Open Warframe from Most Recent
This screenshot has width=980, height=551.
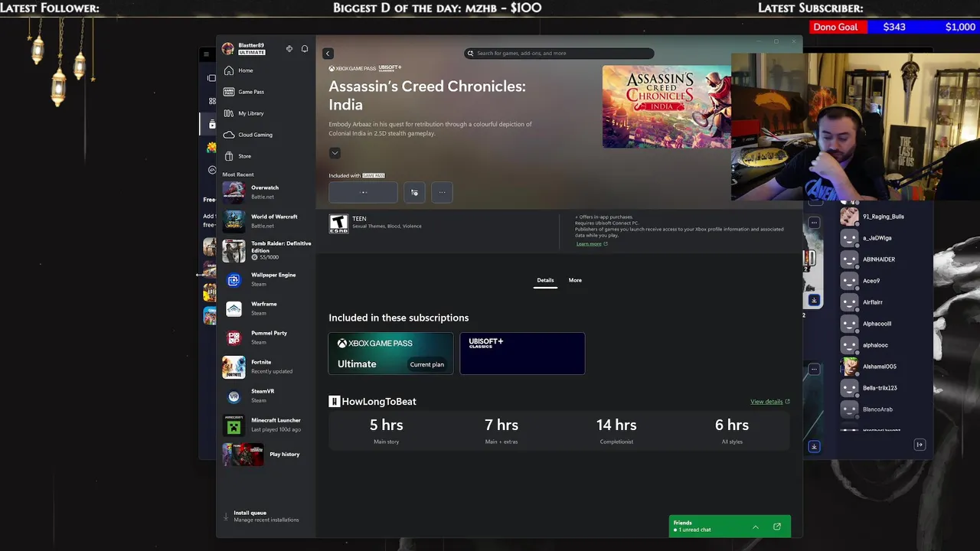(266, 308)
